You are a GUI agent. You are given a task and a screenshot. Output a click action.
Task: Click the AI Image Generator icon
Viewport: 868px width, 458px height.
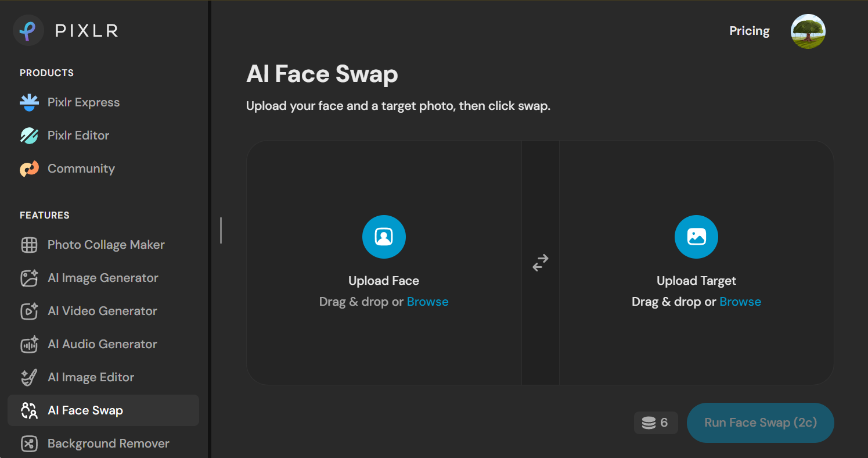click(29, 278)
